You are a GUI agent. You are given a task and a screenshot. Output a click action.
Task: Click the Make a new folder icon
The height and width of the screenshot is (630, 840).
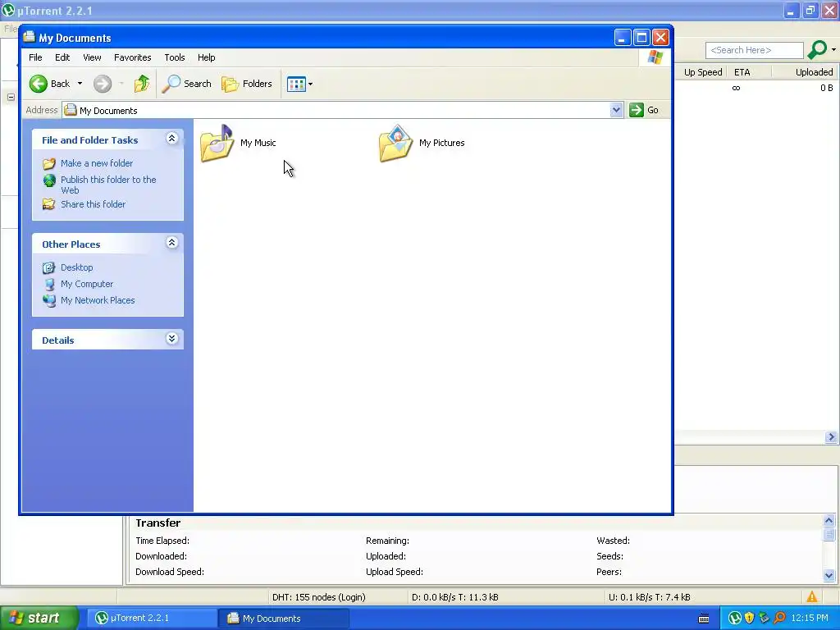point(49,163)
